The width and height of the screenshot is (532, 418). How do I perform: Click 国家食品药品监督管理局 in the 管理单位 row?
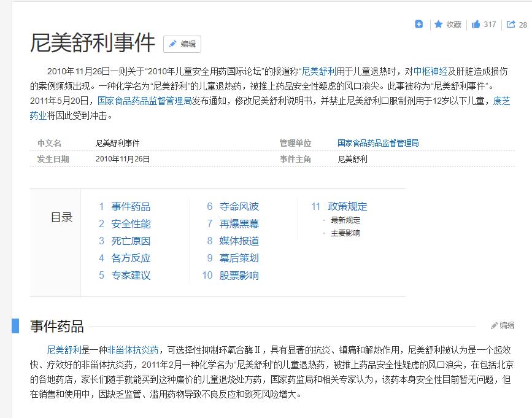coord(377,142)
